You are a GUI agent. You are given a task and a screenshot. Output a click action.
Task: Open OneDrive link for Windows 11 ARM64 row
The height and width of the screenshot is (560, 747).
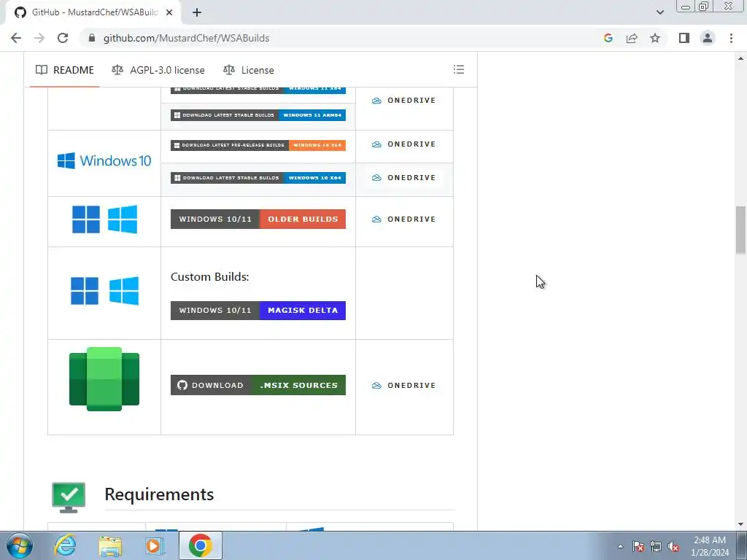404,101
